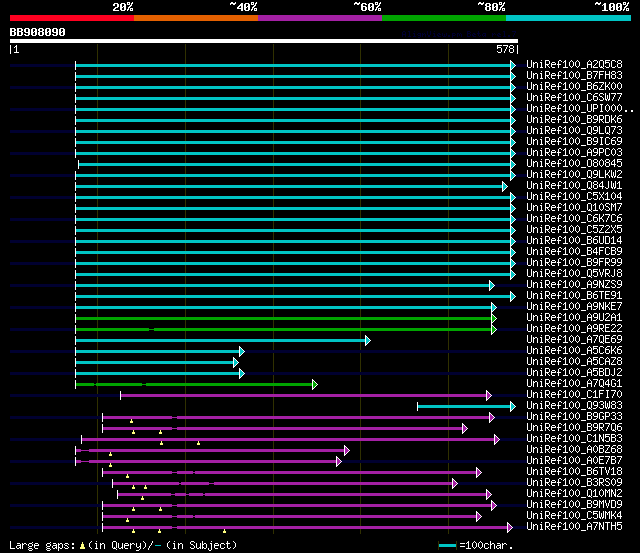640x553 pixels.
Task: Click the purple arrowhead of the B9R7Q6 alignment
Action: tap(465, 429)
